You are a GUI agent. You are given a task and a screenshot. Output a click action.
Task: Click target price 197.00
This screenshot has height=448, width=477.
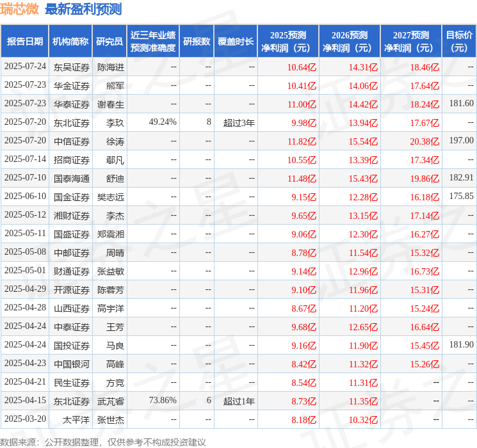[462, 141]
